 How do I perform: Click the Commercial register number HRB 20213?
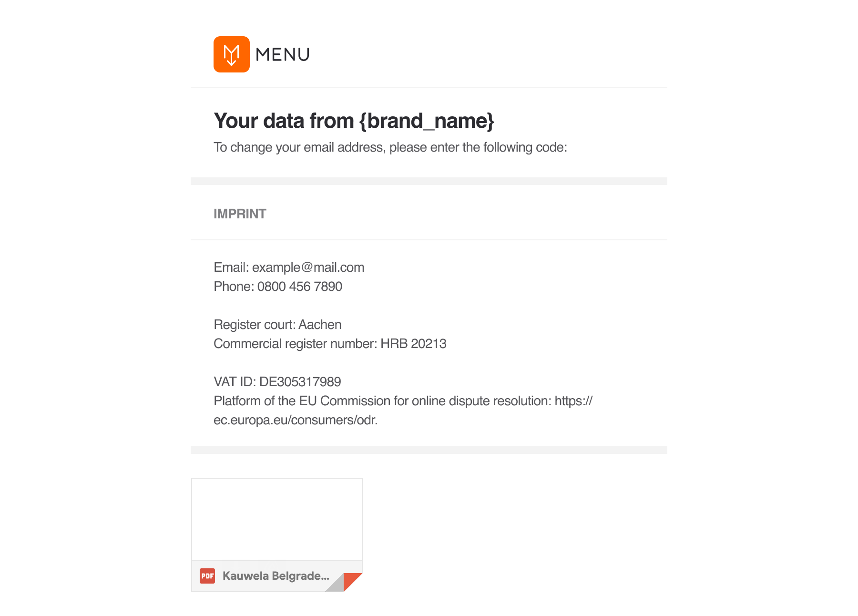pyautogui.click(x=330, y=344)
